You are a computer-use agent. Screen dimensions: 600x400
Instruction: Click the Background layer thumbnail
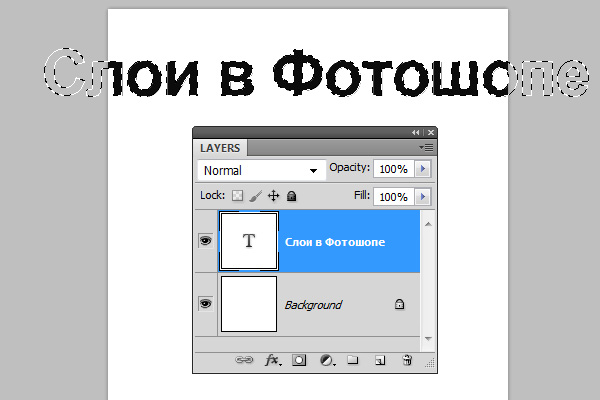(x=249, y=304)
